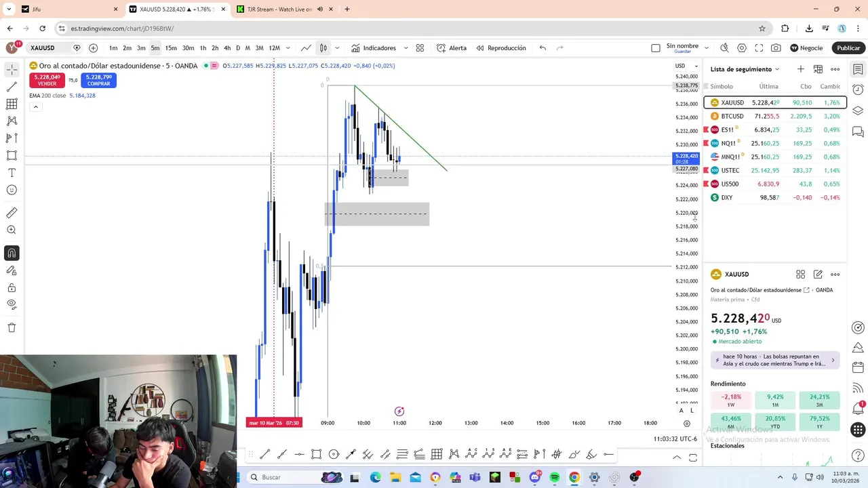Start Reproducción replay mode

click(x=501, y=48)
